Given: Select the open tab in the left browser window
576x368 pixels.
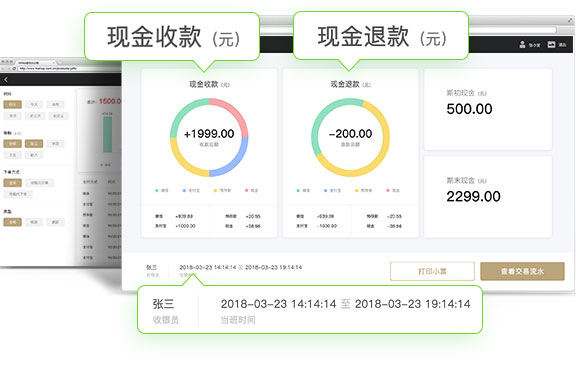Looking at the screenshot, I should click(x=35, y=62).
